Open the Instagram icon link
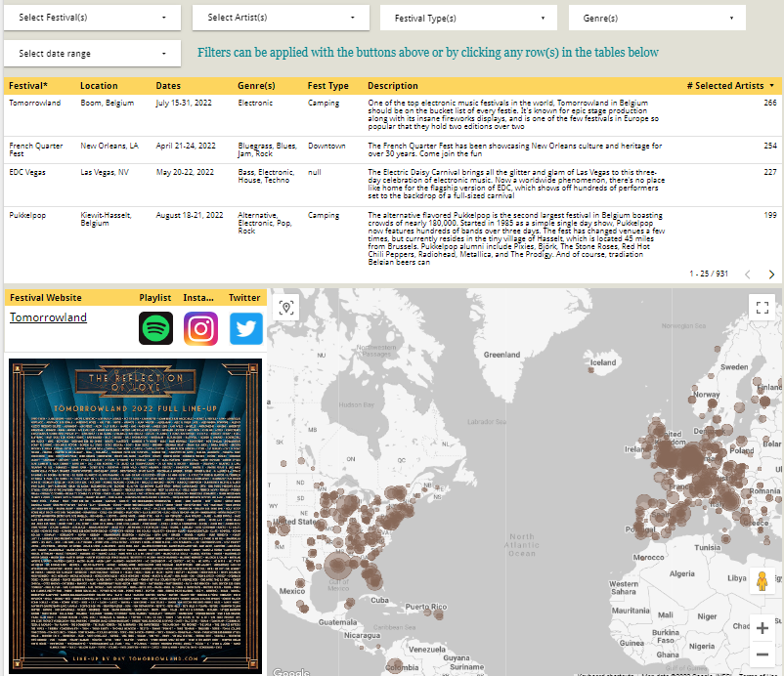 200,328
